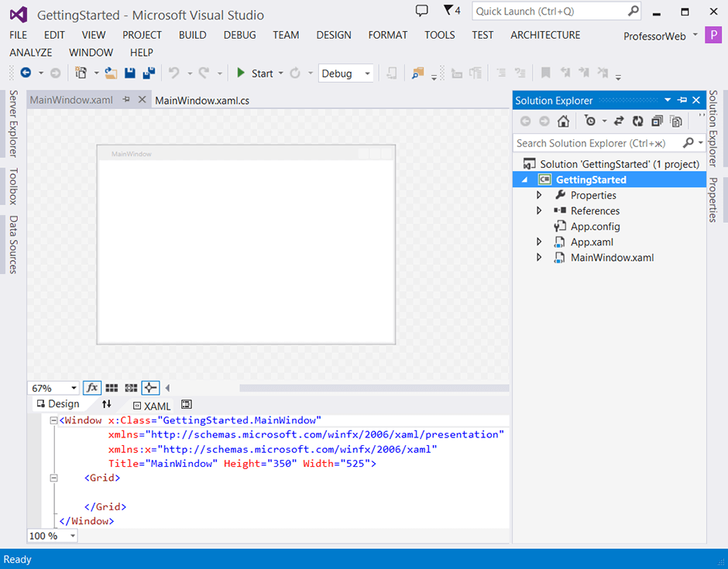Pin the MainWindow.xaml tab
728x569 pixels.
[x=126, y=99]
